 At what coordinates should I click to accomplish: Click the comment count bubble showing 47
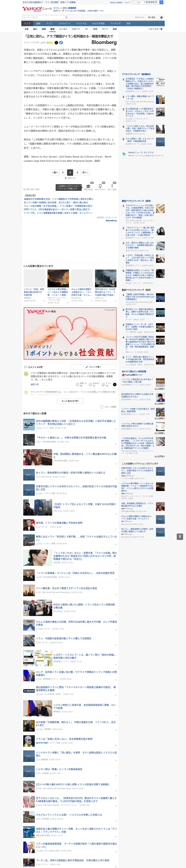[x=43, y=43]
